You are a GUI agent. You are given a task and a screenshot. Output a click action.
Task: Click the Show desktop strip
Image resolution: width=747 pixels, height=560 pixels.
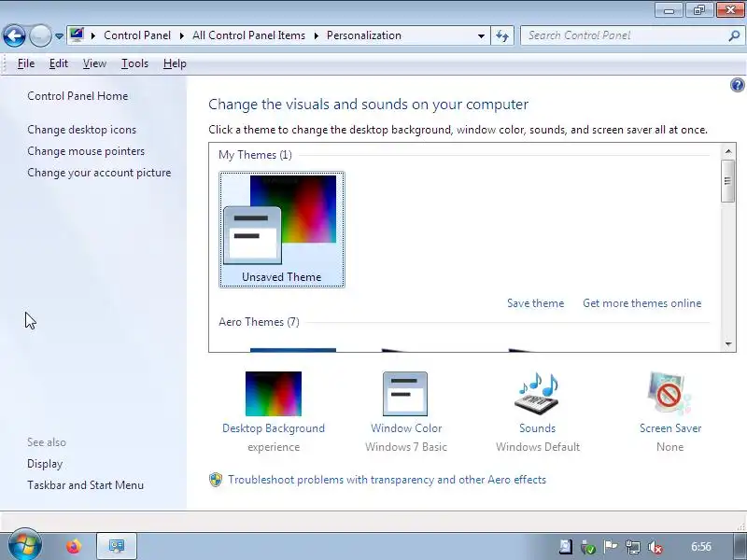point(739,546)
